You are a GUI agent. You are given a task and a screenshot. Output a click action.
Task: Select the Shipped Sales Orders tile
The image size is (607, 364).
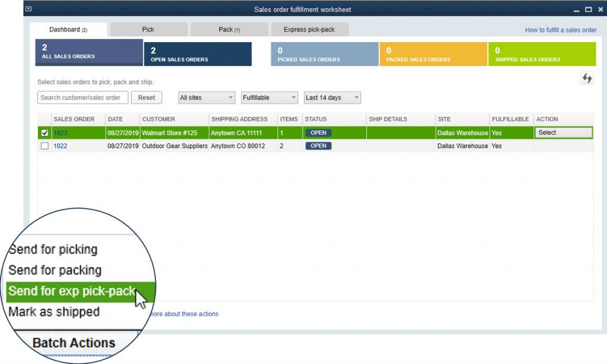coord(542,54)
